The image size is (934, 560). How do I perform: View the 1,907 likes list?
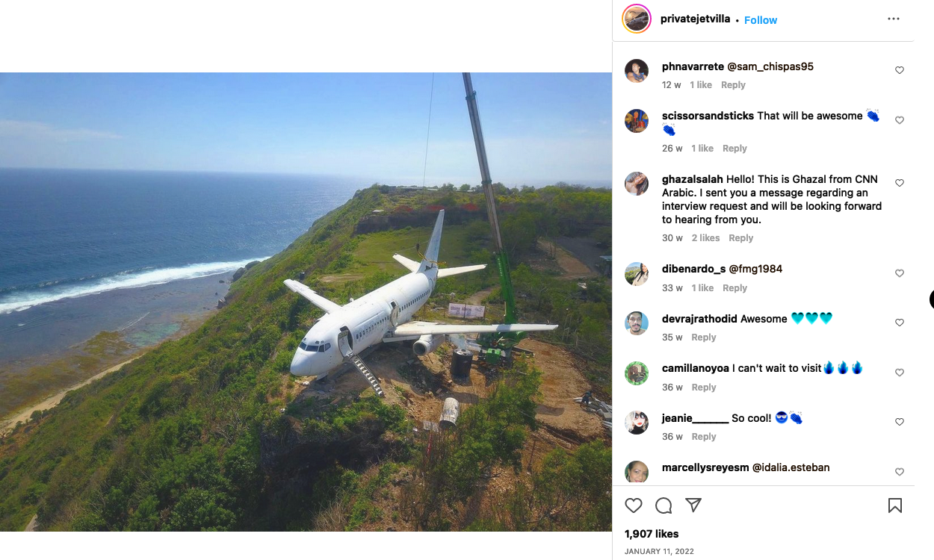coord(652,534)
